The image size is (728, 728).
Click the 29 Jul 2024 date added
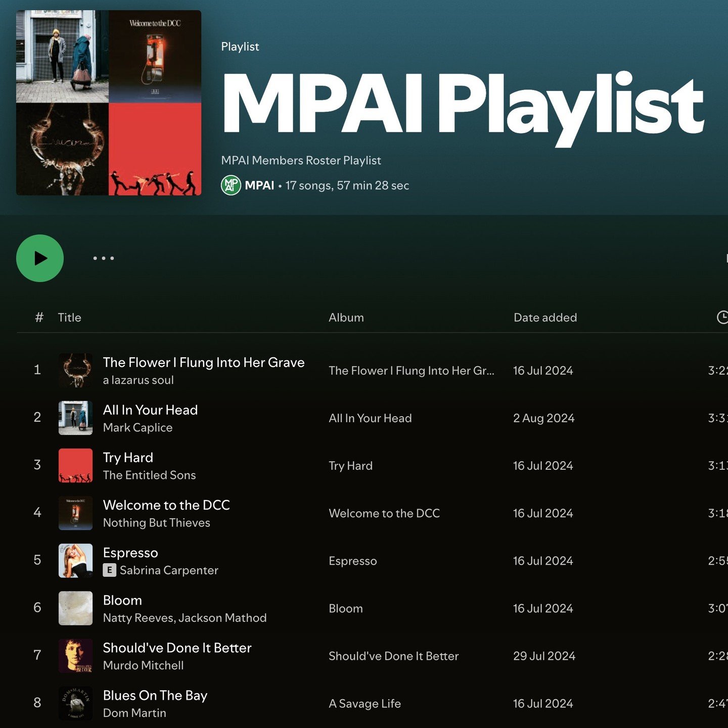tap(544, 656)
